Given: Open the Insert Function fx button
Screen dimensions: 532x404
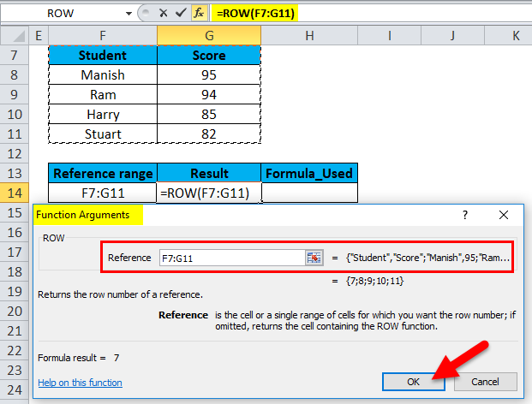Looking at the screenshot, I should 199,13.
